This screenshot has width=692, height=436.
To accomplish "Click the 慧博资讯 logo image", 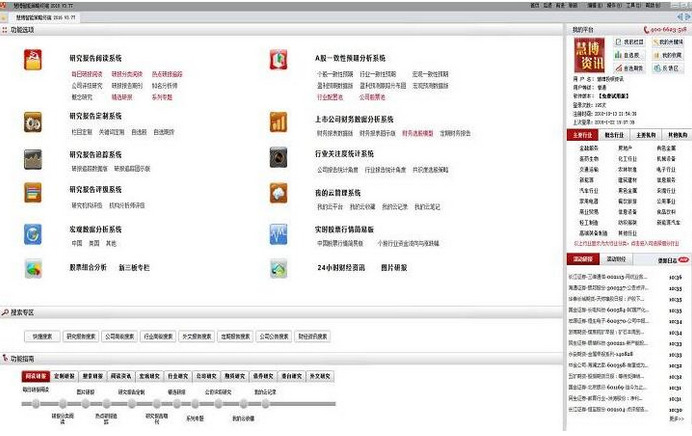I will pos(589,55).
